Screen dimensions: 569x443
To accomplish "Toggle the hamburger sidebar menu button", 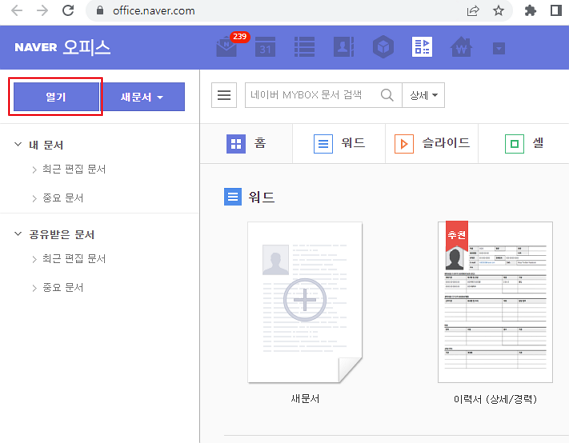I will (x=224, y=95).
